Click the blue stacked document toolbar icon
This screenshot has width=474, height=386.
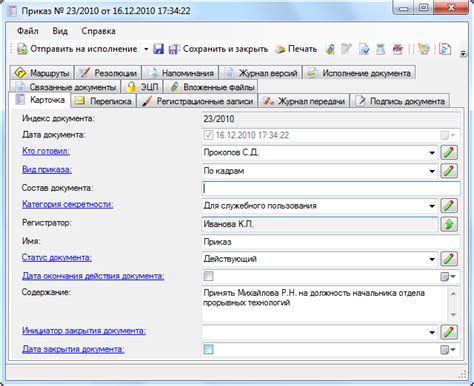[380, 49]
